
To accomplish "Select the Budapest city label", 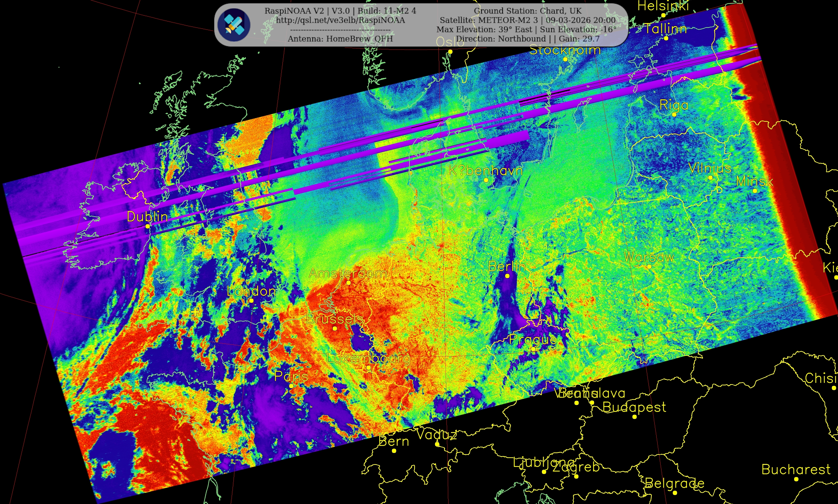I will click(x=634, y=407).
